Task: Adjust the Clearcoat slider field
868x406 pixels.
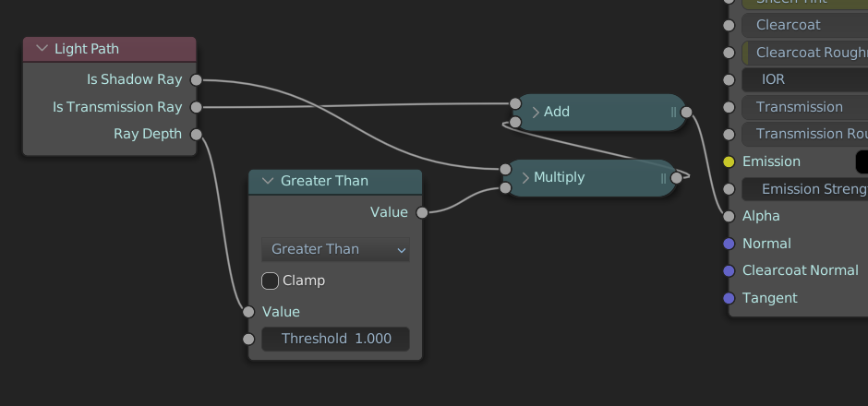Action: click(805, 25)
